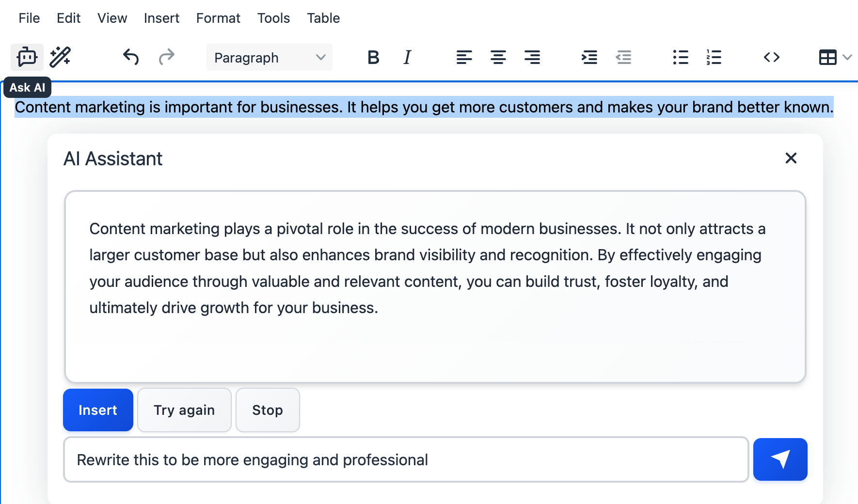Expand the Paragraph format dropdown
This screenshot has width=858, height=504.
coord(270,57)
